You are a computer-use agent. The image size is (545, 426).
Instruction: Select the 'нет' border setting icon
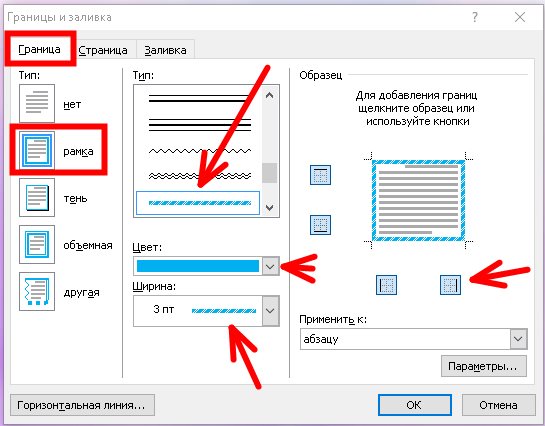[x=37, y=103]
